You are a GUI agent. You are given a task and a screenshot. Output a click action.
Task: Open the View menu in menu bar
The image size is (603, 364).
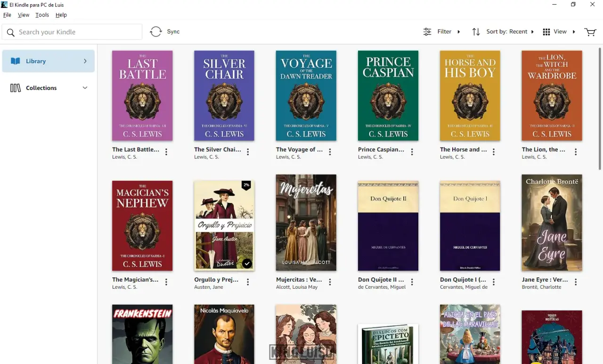tap(24, 15)
